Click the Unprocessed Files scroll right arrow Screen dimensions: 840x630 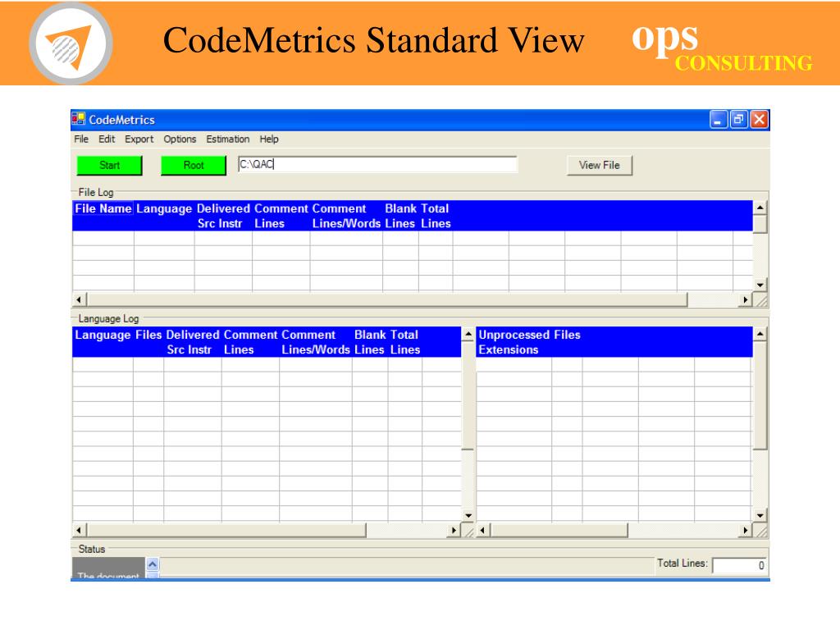point(745,531)
